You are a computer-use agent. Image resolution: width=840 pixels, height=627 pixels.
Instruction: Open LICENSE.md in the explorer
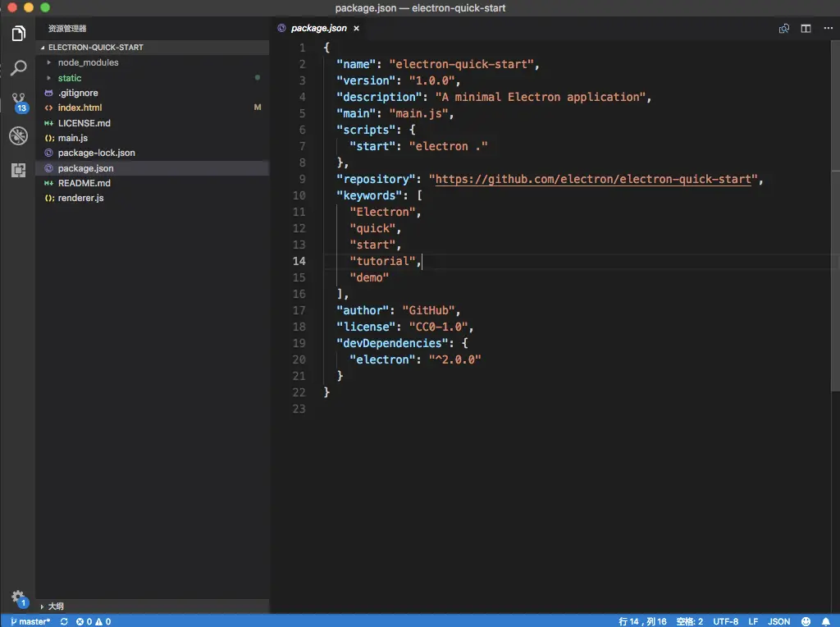[x=152, y=123]
